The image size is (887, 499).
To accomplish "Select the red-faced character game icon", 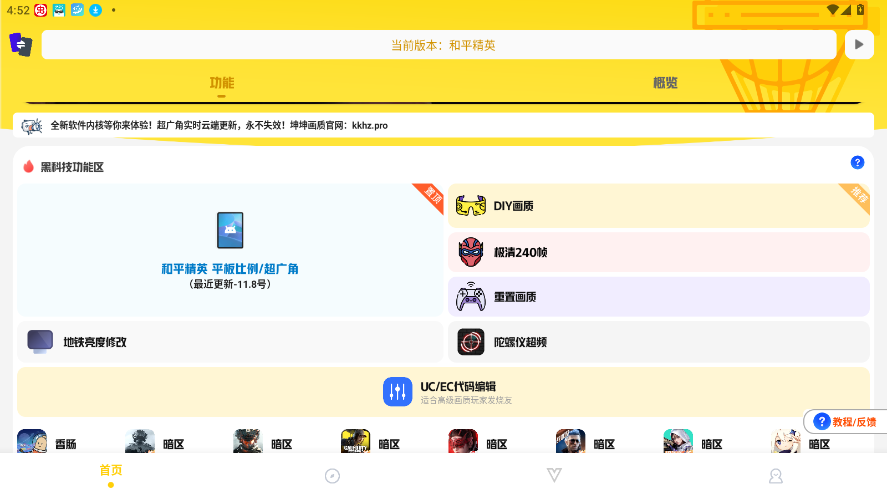I will click(463, 442).
